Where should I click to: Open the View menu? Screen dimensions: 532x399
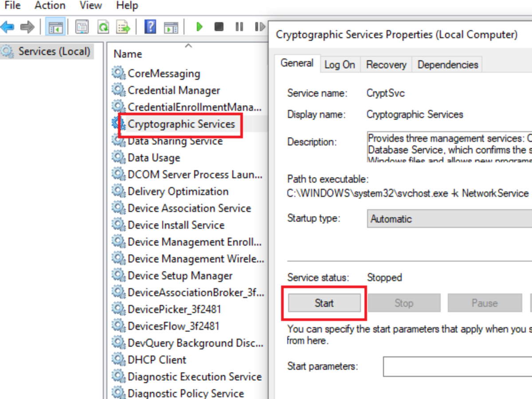point(90,6)
